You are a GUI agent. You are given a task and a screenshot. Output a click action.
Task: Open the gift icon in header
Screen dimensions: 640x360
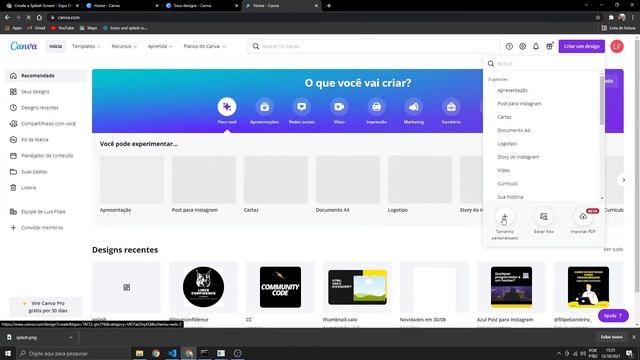point(549,47)
